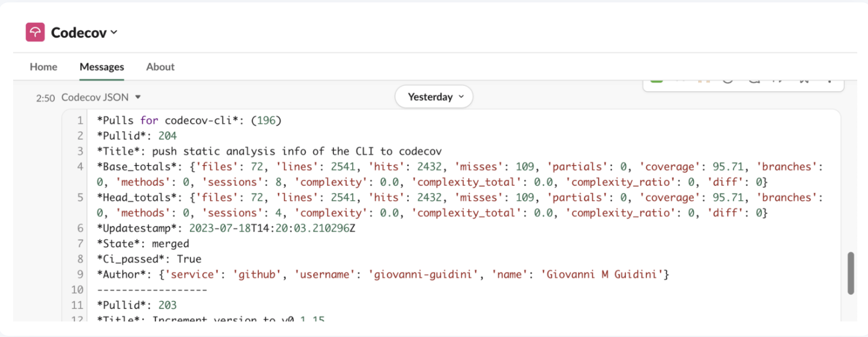Click the Updatestamp 2023-07-18 line
The width and height of the screenshot is (868, 337).
226,228
